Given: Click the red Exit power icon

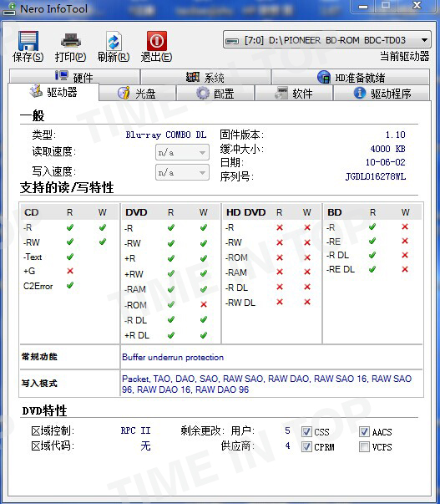Looking at the screenshot, I should point(157,41).
